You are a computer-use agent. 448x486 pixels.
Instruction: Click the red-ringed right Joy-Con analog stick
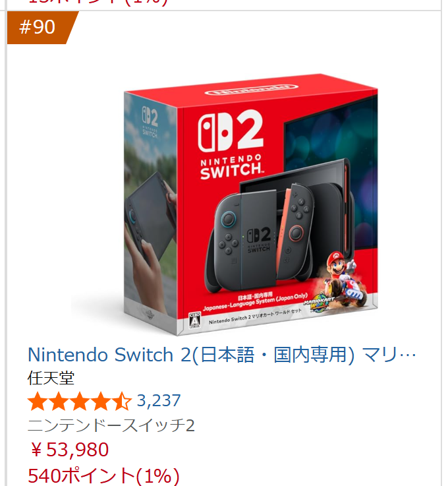(296, 233)
